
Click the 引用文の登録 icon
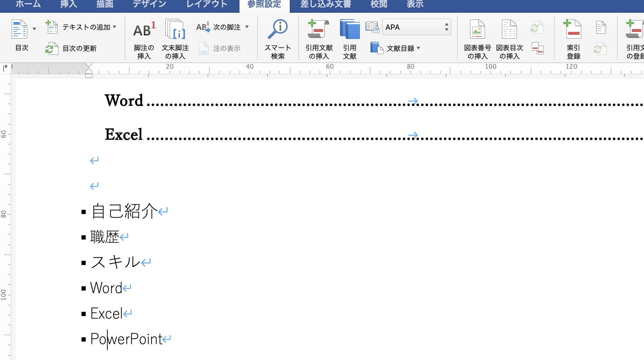tap(635, 29)
